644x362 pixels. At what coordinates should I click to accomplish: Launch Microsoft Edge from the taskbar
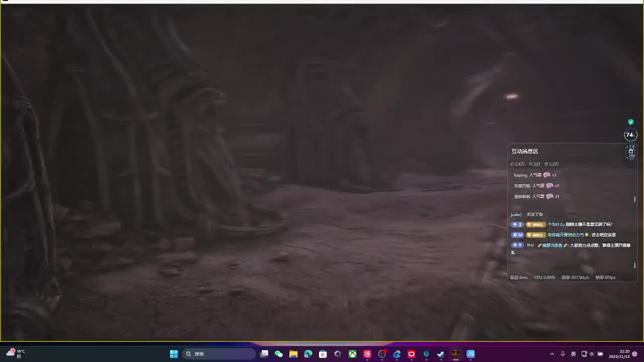pos(308,354)
